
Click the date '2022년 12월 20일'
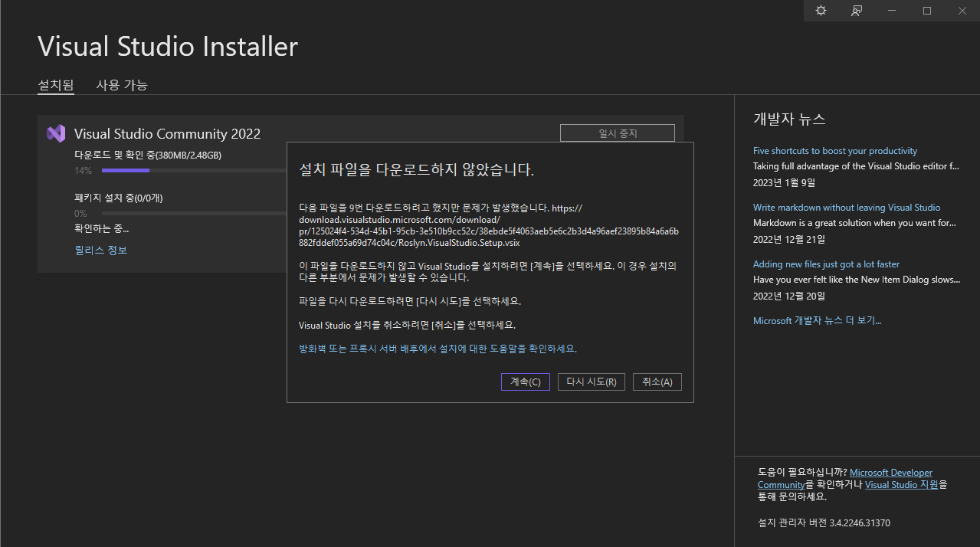coord(789,296)
